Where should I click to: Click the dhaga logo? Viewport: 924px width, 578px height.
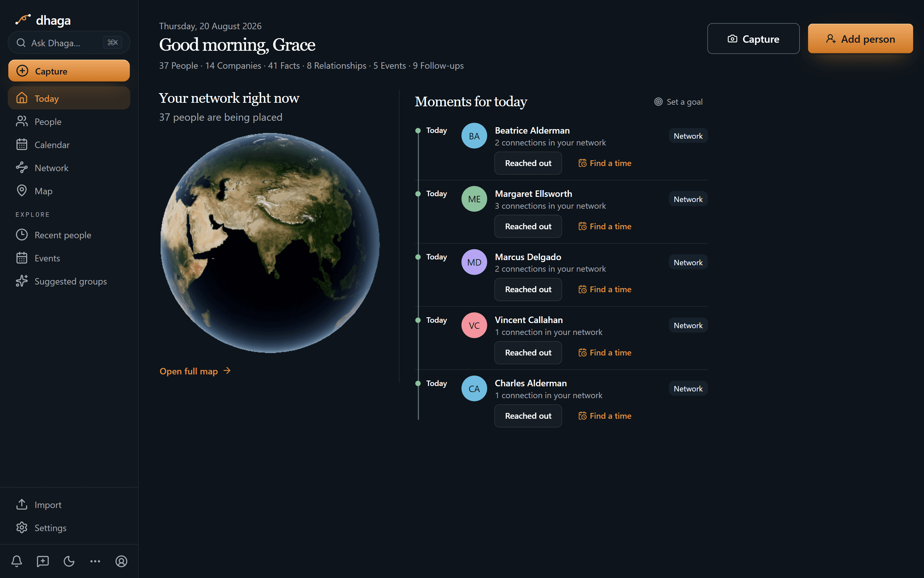click(43, 20)
